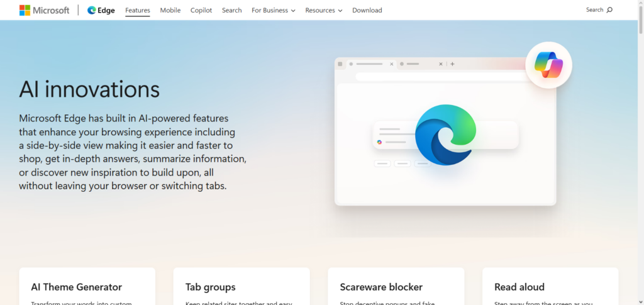Open the Tab groups card
Image resolution: width=644 pixels, height=305 pixels.
coord(241,287)
